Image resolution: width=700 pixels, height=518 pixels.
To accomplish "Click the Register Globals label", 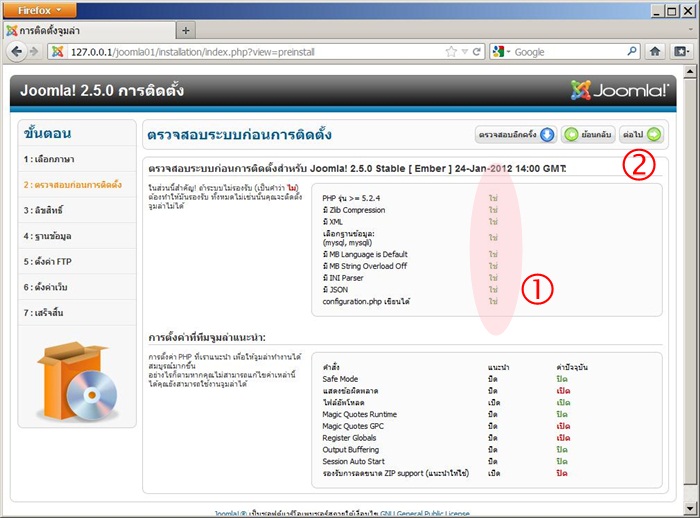I will (349, 438).
